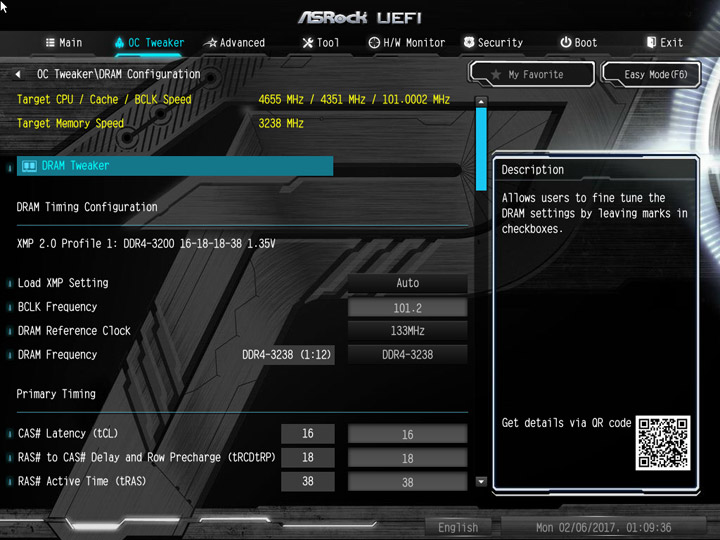
Task: Switch to the H/W Monitor tab
Action: click(x=406, y=43)
